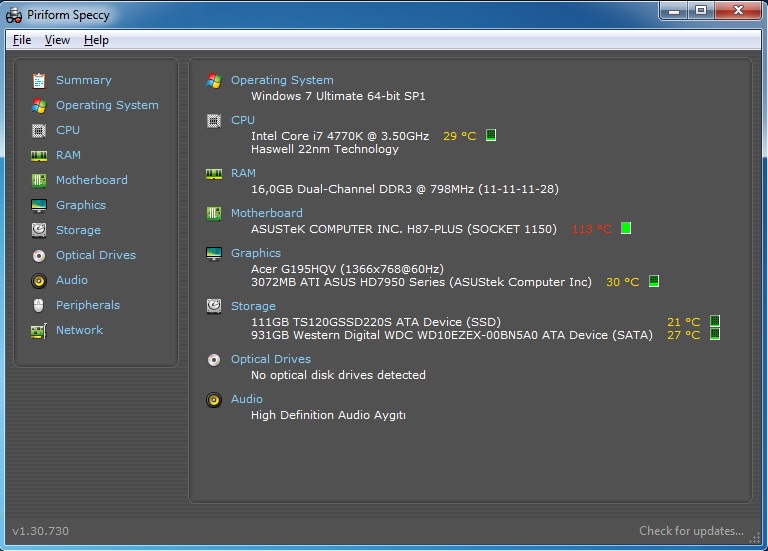Select Summary in the sidebar
The width and height of the screenshot is (768, 551).
pos(83,80)
